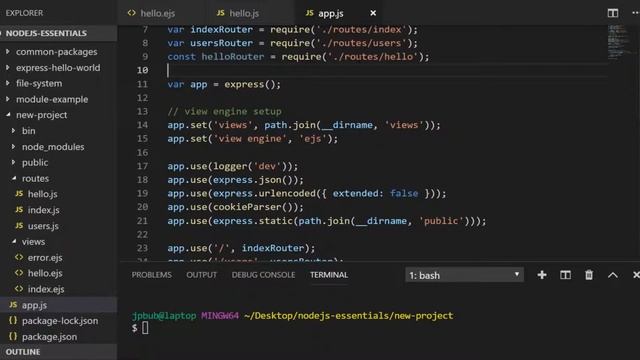
Task: Click the EJS icon beside error.ejs
Action: [x=19, y=257]
